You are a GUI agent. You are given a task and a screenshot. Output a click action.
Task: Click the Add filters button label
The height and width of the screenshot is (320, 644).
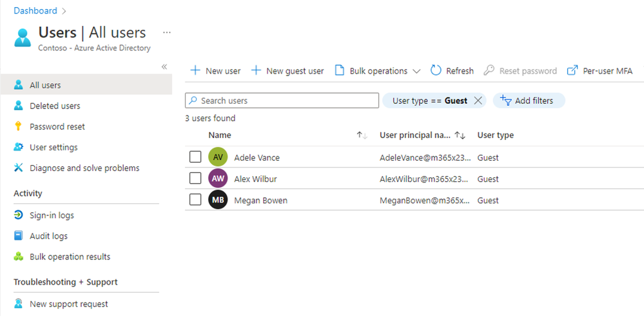(x=534, y=101)
